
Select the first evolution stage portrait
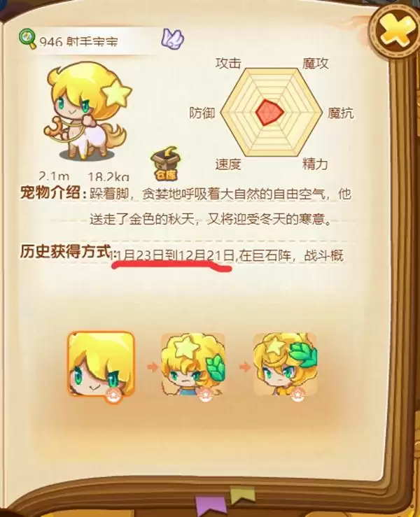coord(101,364)
